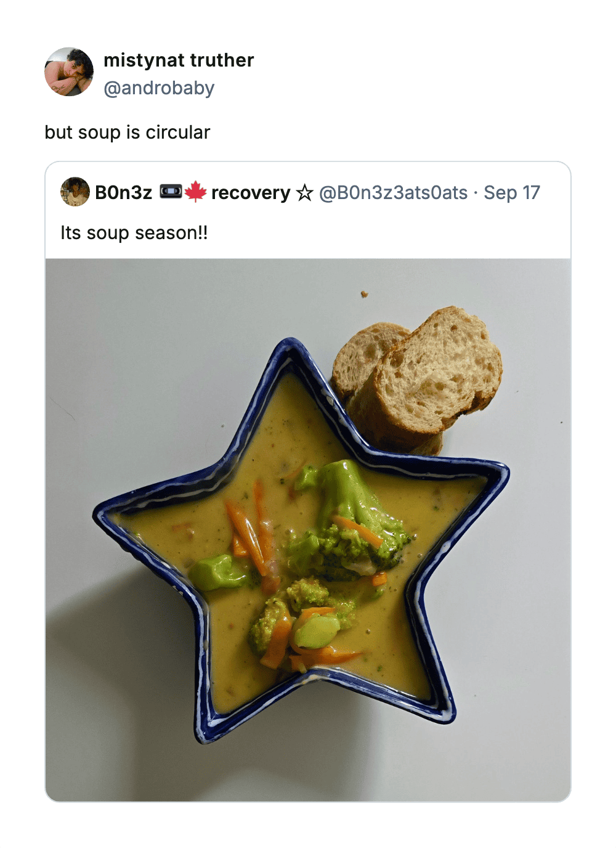Image resolution: width=616 pixels, height=848 pixels.
Task: Open the @androbaby handle link
Action: [x=159, y=88]
